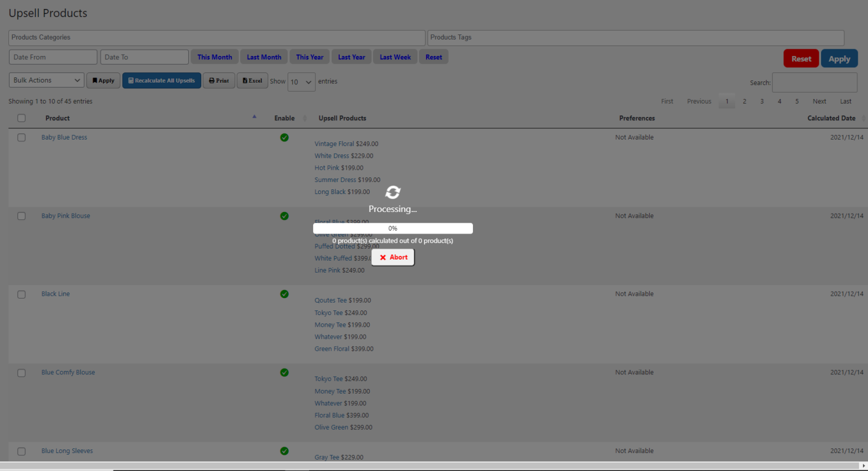Select the Print icon
This screenshot has width=868, height=471.
tap(212, 80)
